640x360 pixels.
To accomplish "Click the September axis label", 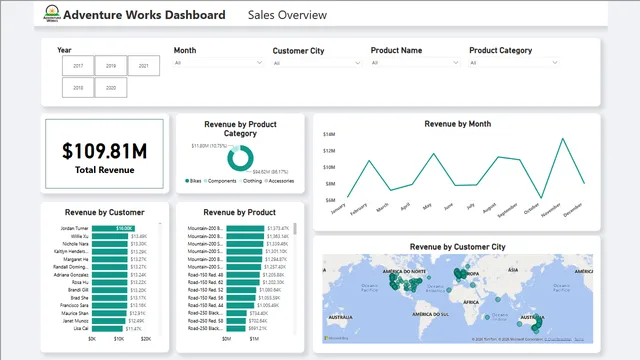I will coord(507,210).
